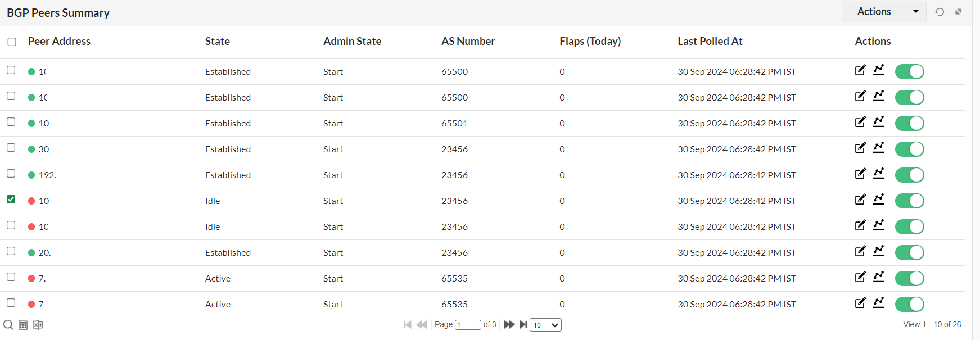Open search in the BGP peers table
The height and width of the screenshot is (340, 980).
pos(8,325)
